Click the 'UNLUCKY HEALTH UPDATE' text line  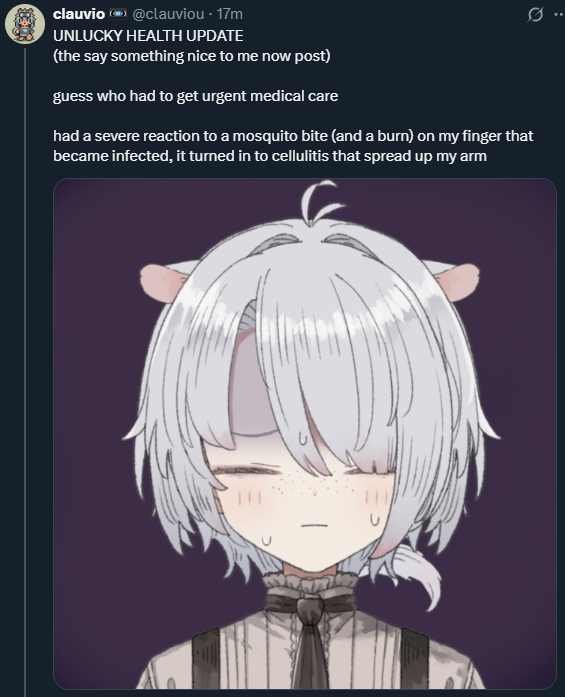148,36
